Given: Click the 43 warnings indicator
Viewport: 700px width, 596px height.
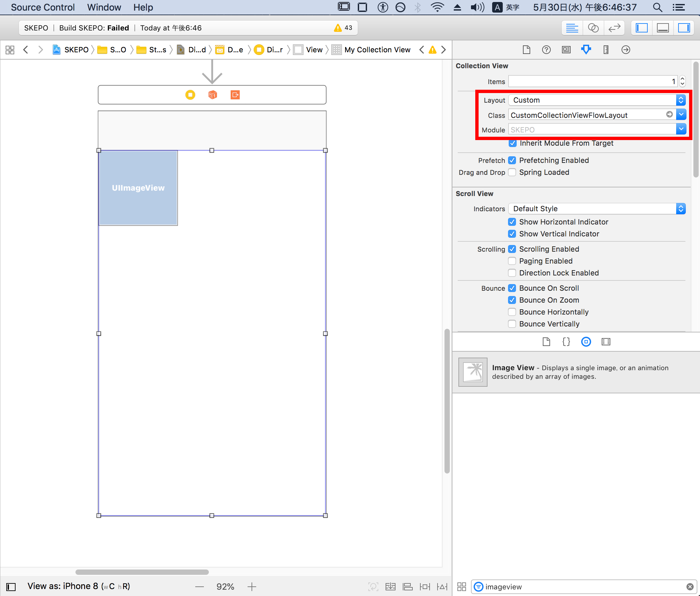Looking at the screenshot, I should 343,28.
